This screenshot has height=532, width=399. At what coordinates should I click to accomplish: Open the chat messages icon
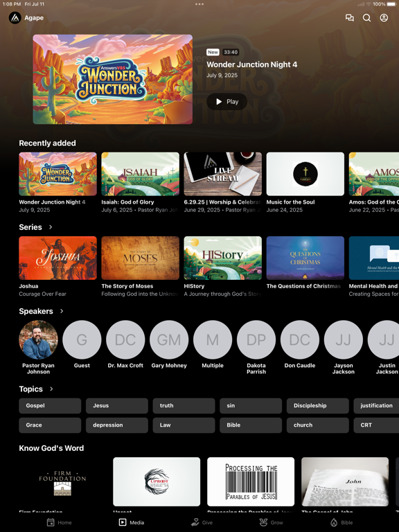tap(349, 17)
